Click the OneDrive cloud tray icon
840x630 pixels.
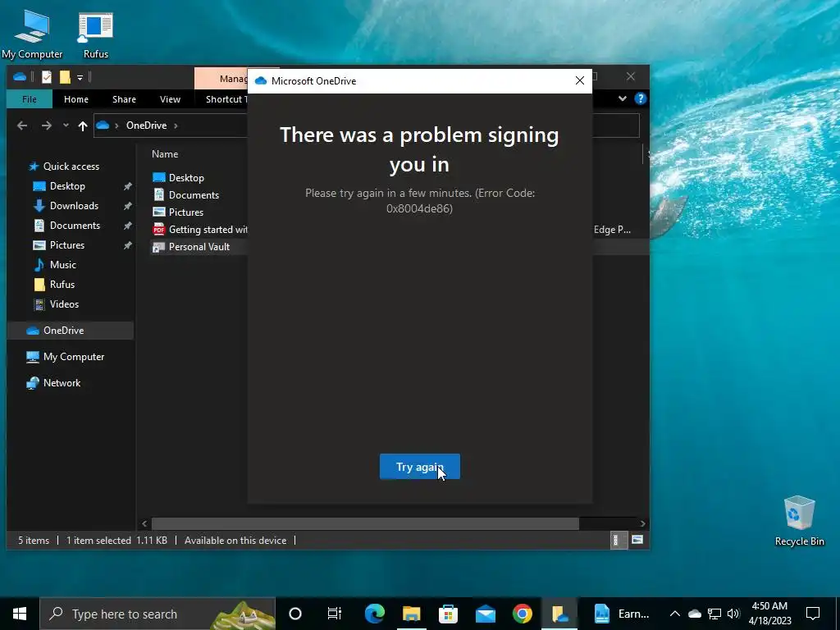pos(694,614)
